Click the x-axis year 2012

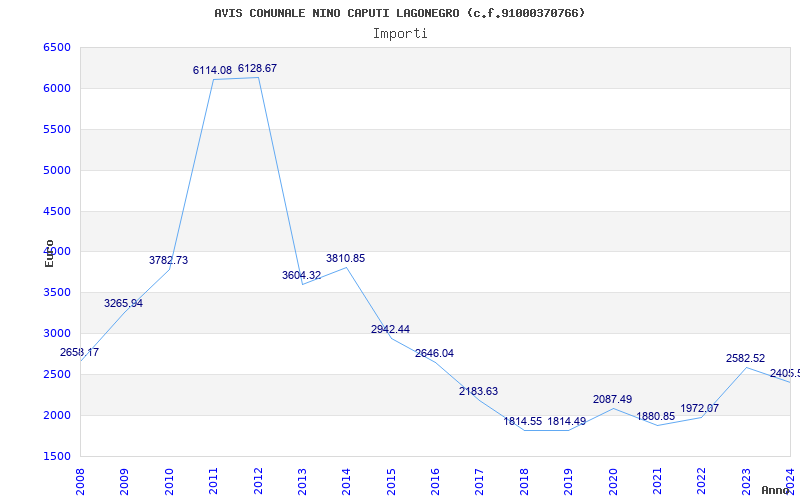[258, 482]
